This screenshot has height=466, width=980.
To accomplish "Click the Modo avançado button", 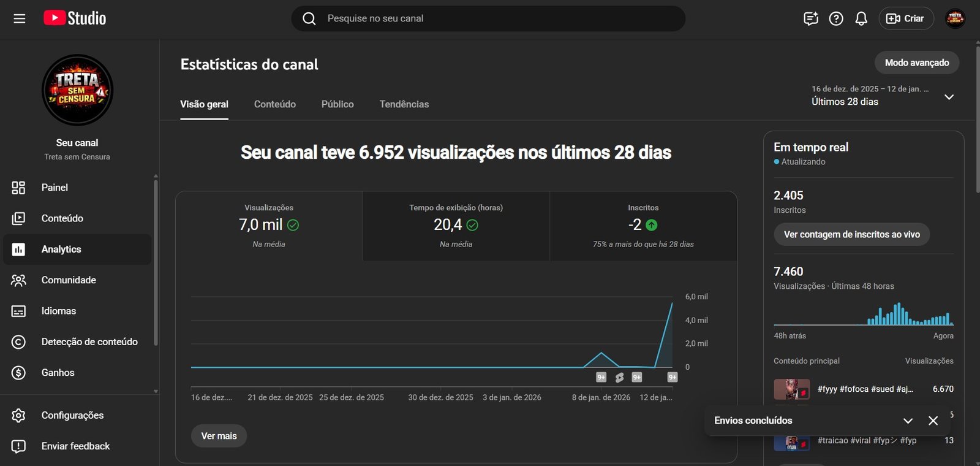I will [x=917, y=63].
